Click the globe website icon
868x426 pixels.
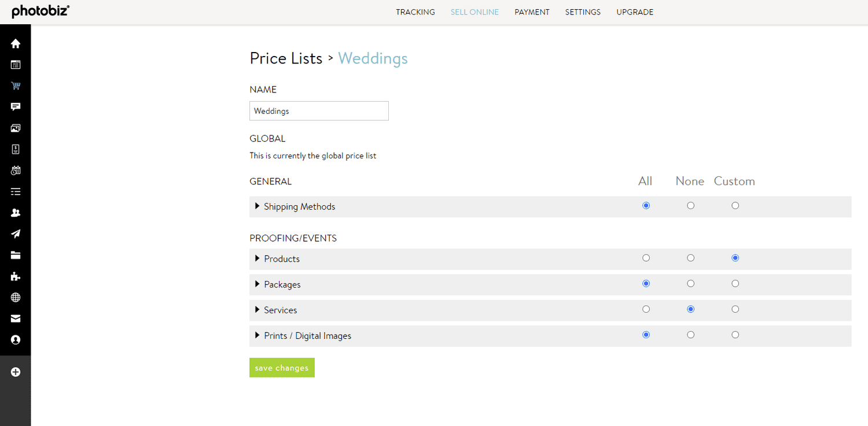16,297
